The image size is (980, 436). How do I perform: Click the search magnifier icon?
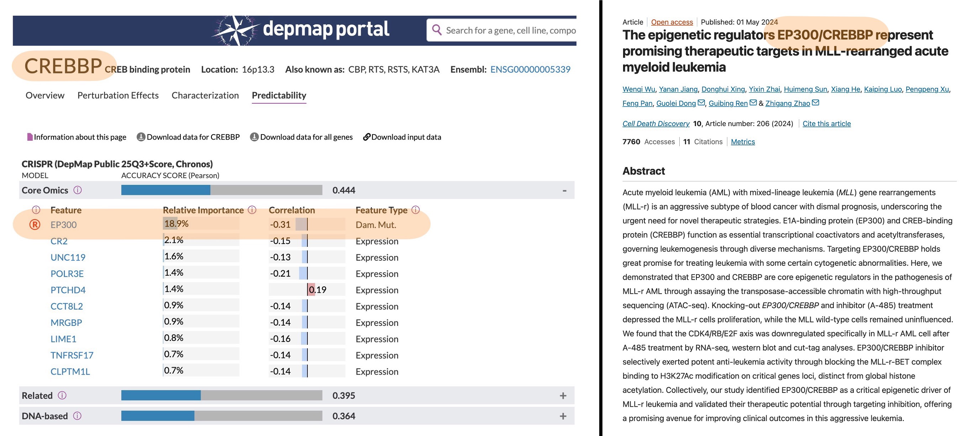tap(437, 30)
